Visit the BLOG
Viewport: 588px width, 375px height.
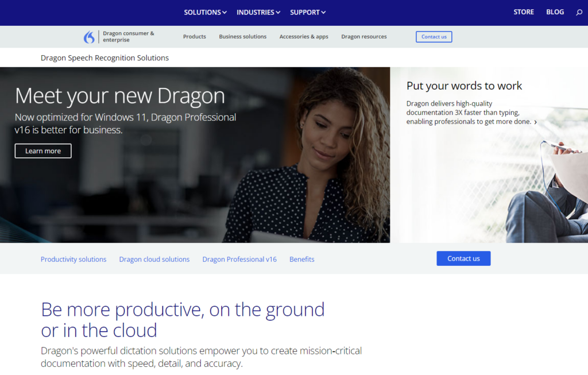pyautogui.click(x=555, y=11)
